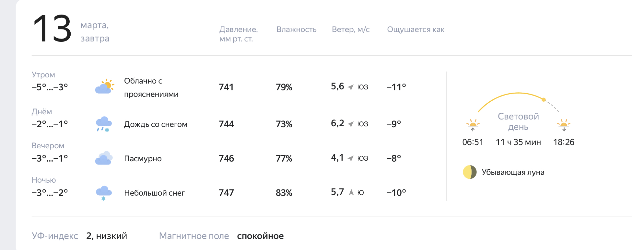Click the 'УФ-индекс' label
The width and height of the screenshot is (644, 250).
click(55, 236)
